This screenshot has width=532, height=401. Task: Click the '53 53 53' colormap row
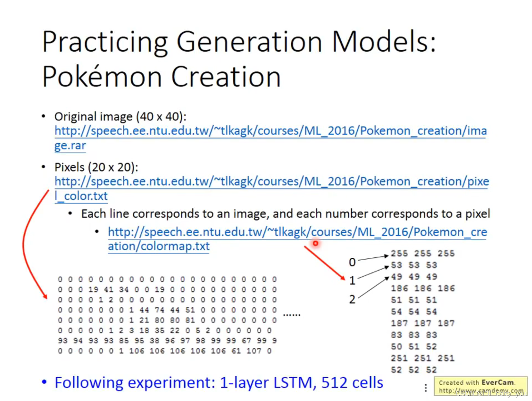(414, 265)
